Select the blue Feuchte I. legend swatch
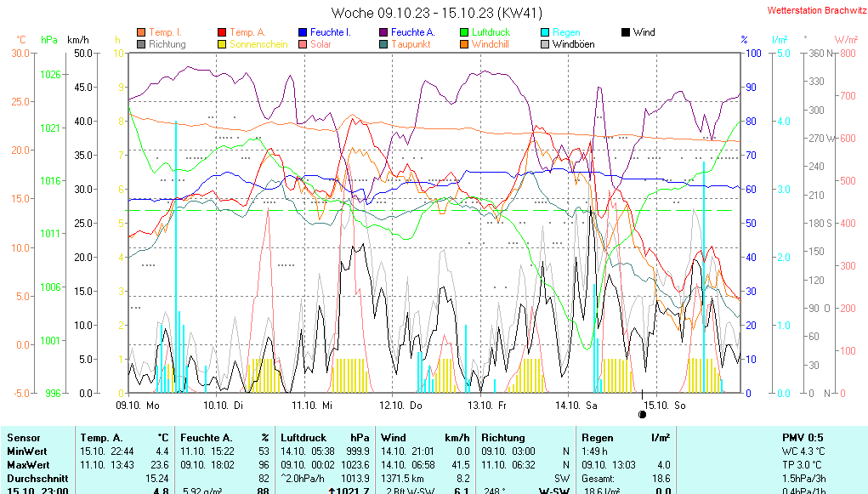Screen dimensions: 868x494 pyautogui.click(x=303, y=32)
